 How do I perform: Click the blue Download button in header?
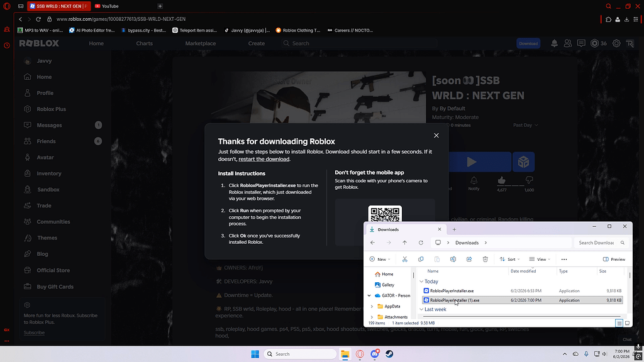528,43
